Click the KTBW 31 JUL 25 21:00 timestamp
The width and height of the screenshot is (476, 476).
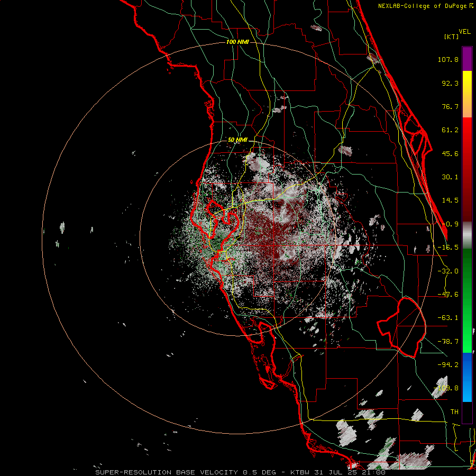[x=338, y=472]
